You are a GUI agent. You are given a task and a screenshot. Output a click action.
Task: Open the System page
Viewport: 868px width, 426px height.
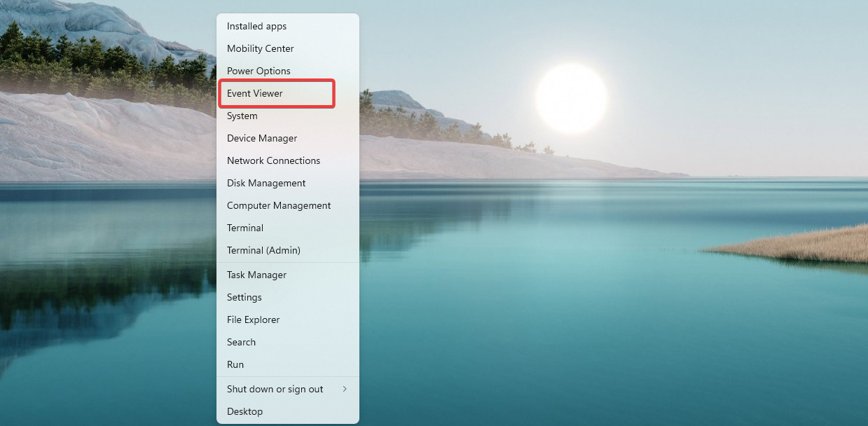click(x=242, y=116)
